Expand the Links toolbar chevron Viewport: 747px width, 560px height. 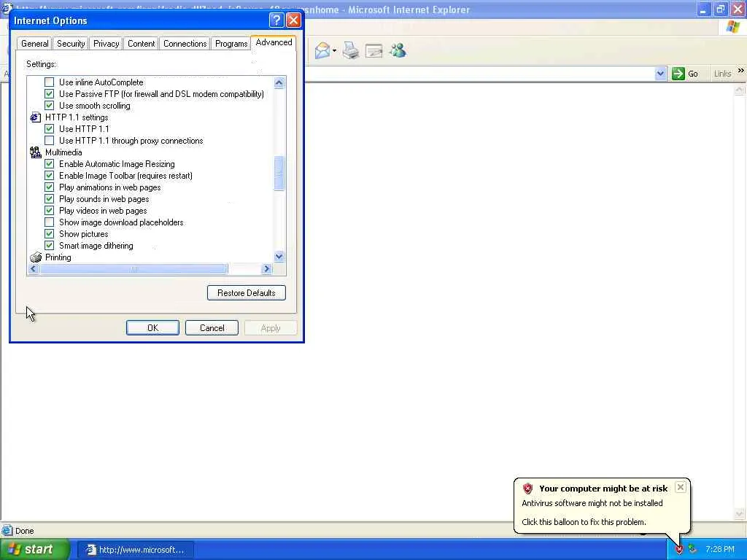[x=741, y=71]
